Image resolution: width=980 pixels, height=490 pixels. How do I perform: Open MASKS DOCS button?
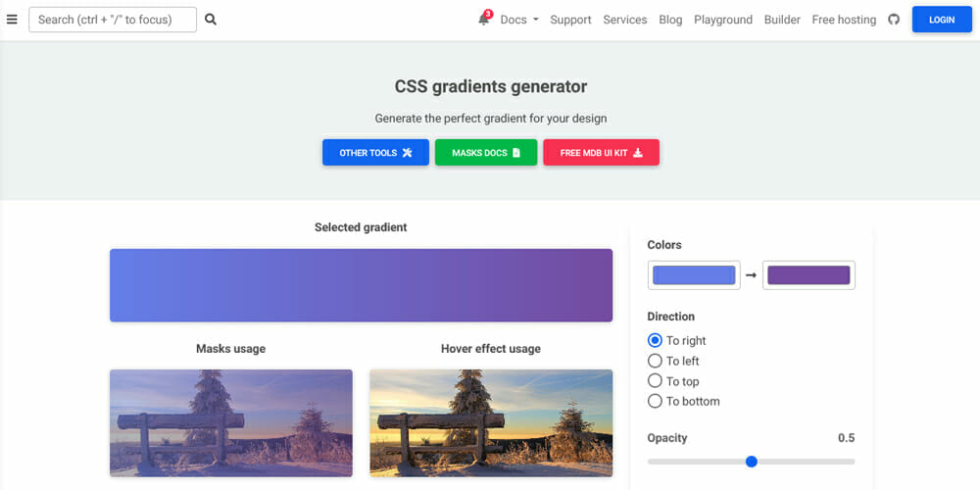click(x=486, y=153)
